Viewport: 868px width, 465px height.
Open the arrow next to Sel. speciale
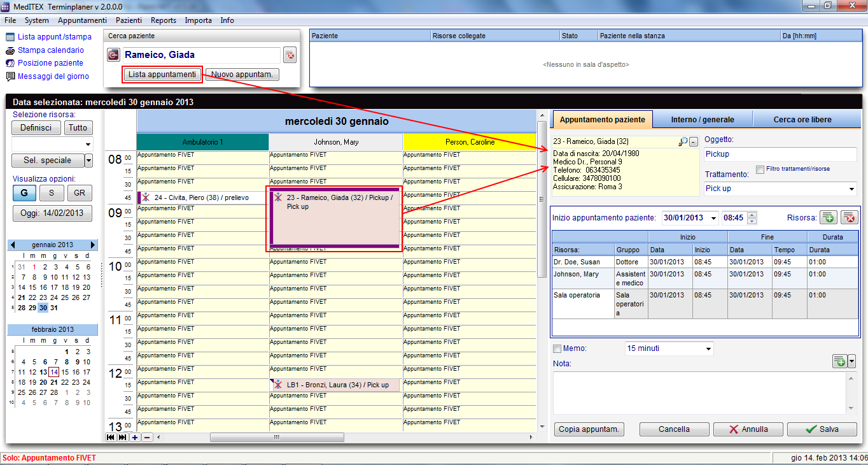88,161
